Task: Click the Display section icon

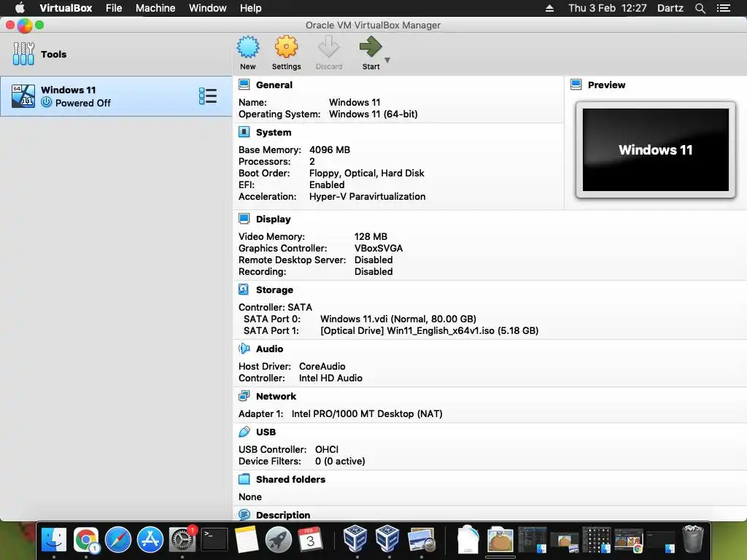Action: coord(244,219)
